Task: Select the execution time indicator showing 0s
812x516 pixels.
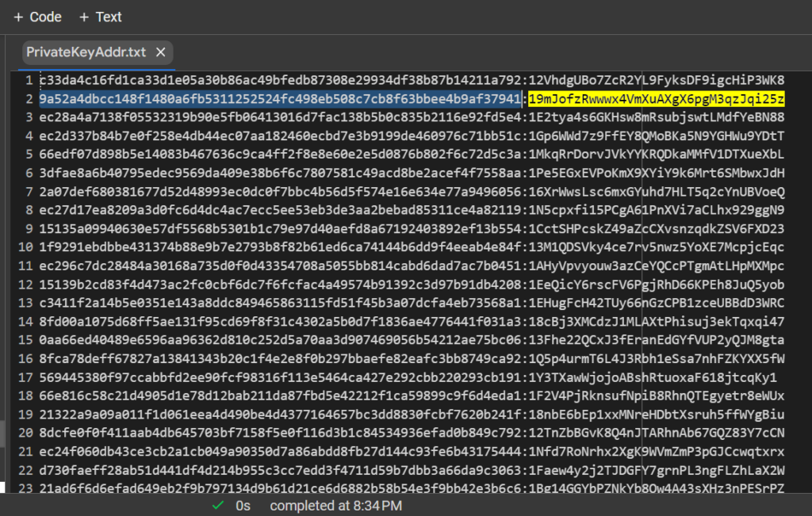Action: pyautogui.click(x=242, y=505)
